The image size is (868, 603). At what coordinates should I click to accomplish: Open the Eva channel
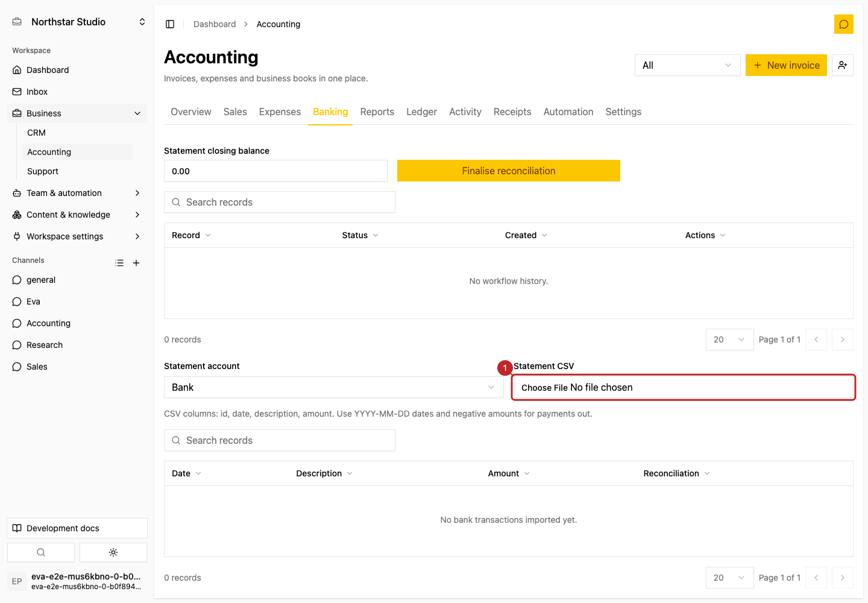coord(77,301)
